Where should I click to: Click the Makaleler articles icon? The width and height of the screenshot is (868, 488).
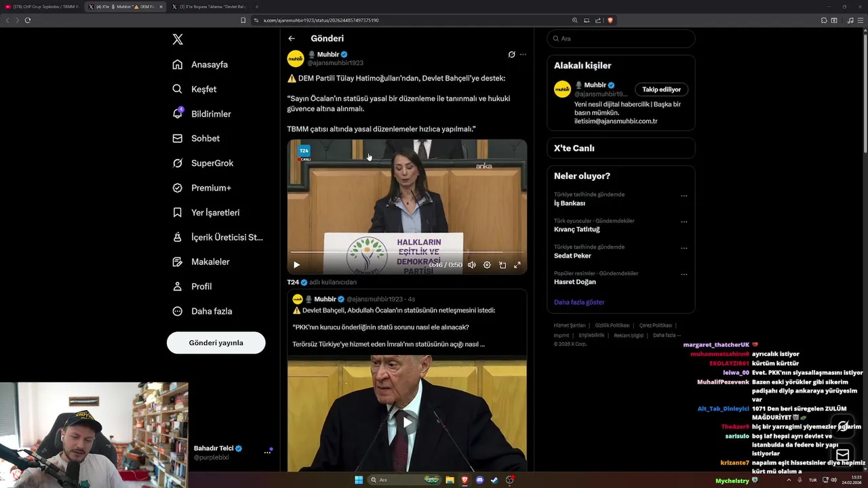177,262
